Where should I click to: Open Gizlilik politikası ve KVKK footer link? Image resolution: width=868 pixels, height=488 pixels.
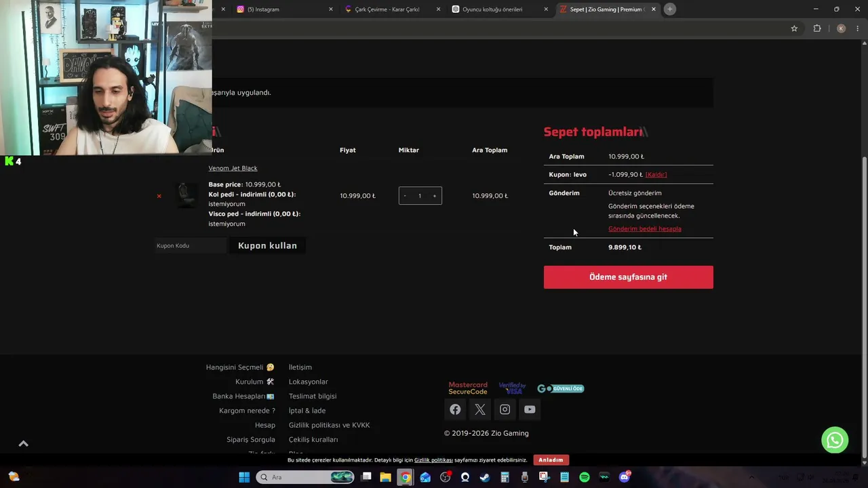tap(330, 425)
